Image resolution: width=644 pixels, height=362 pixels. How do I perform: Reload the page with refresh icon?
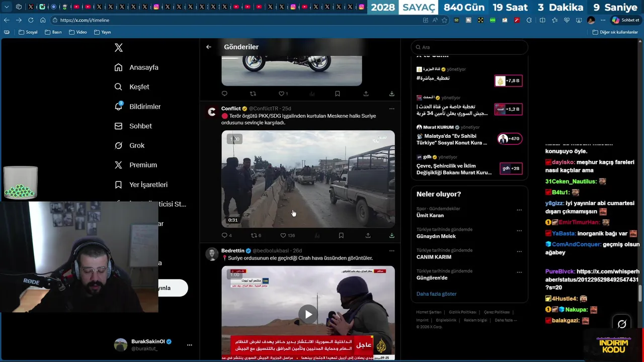31,20
